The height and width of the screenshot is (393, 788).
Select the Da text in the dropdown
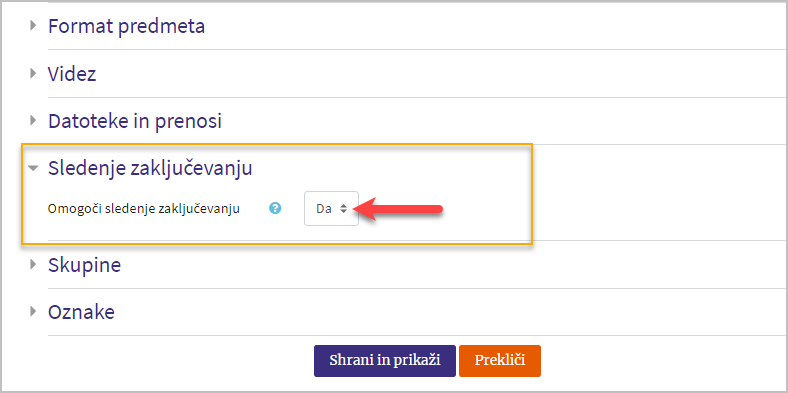click(323, 209)
